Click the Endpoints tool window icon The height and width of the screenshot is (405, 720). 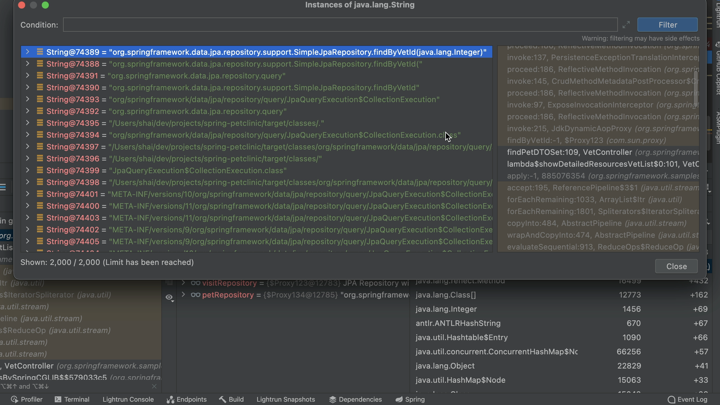(171, 399)
